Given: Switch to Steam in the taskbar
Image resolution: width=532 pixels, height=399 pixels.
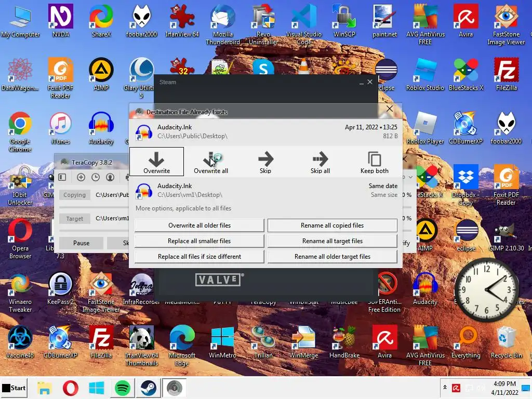Looking at the screenshot, I should (x=148, y=388).
